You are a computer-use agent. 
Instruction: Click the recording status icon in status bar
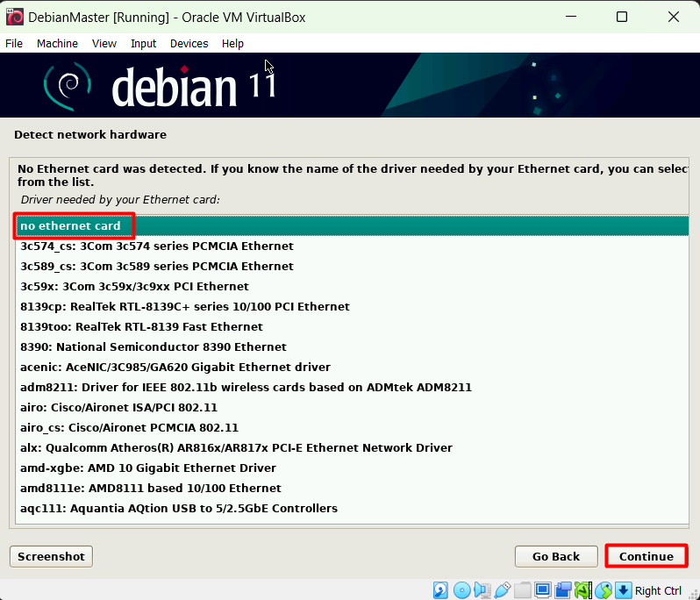[x=563, y=590]
